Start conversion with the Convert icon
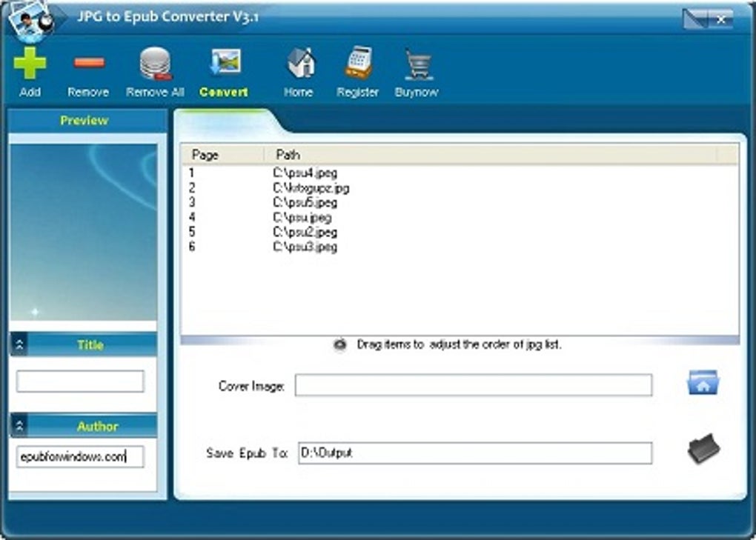The height and width of the screenshot is (540, 756). pyautogui.click(x=224, y=64)
